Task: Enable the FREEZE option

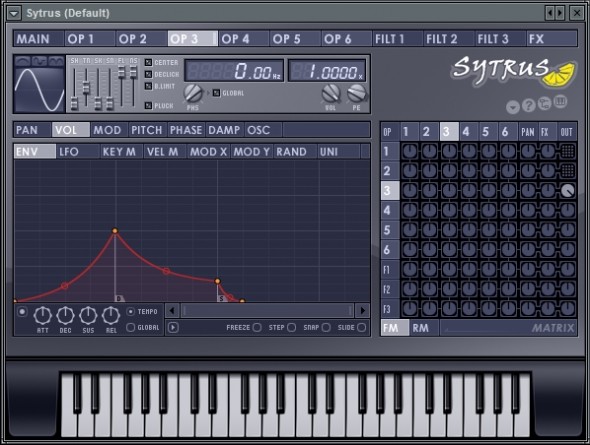Action: [x=257, y=328]
